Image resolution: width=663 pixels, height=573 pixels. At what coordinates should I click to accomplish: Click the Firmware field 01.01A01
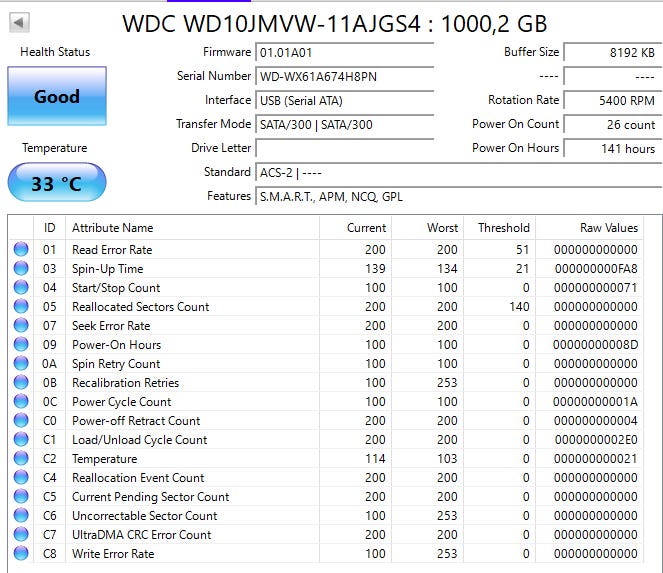[345, 52]
